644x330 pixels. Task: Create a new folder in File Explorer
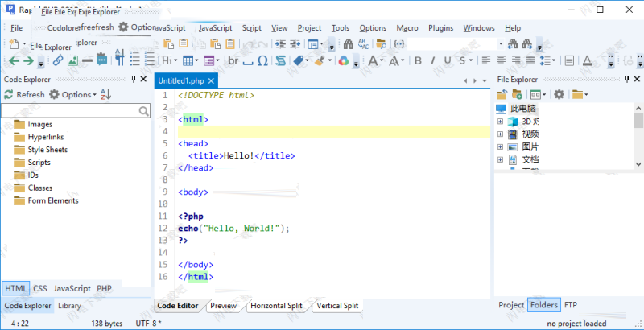pyautogui.click(x=517, y=94)
